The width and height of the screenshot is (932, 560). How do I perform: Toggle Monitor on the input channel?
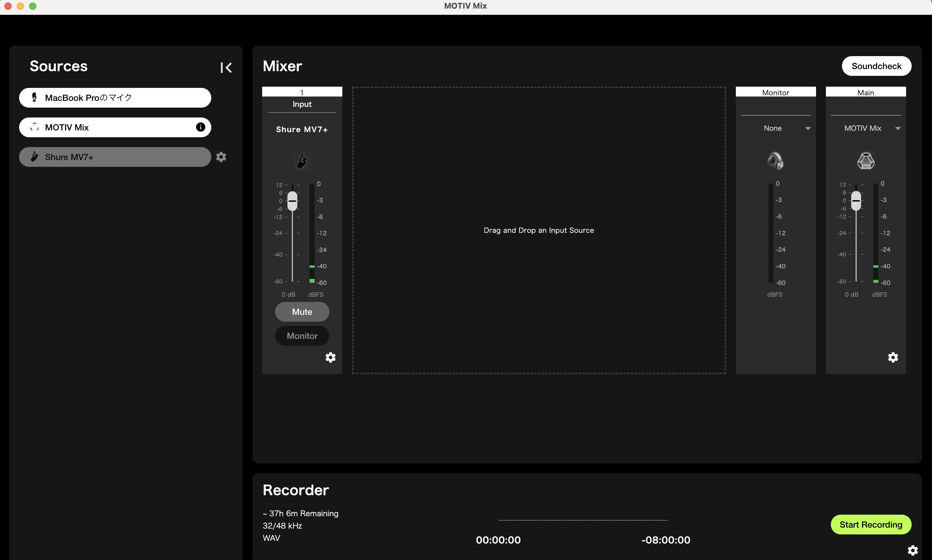point(302,336)
